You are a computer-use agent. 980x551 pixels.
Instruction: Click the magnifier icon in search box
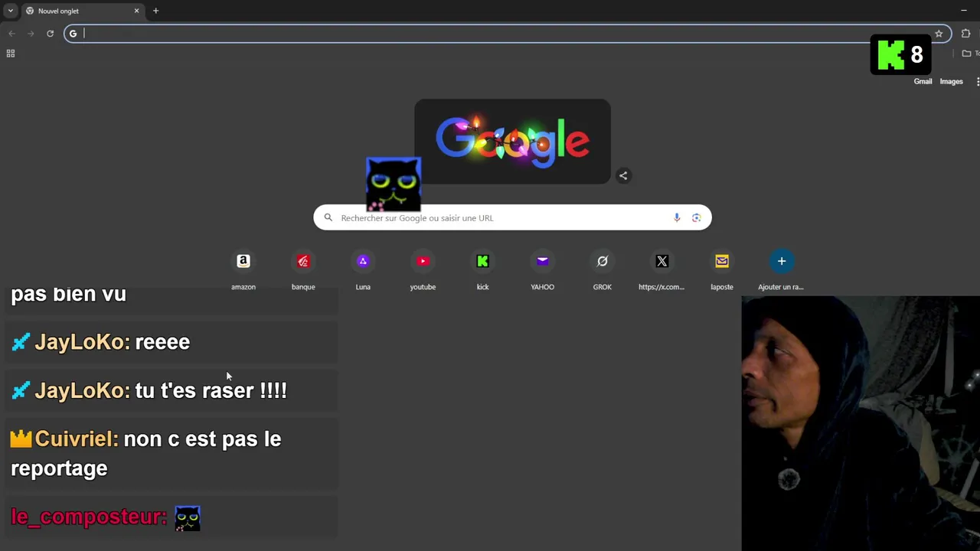(x=328, y=218)
